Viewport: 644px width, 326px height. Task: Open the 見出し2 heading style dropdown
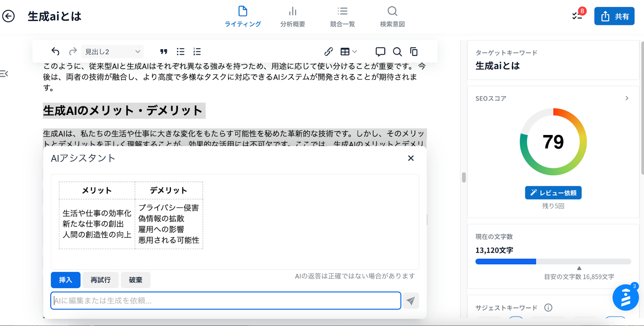[x=112, y=52]
